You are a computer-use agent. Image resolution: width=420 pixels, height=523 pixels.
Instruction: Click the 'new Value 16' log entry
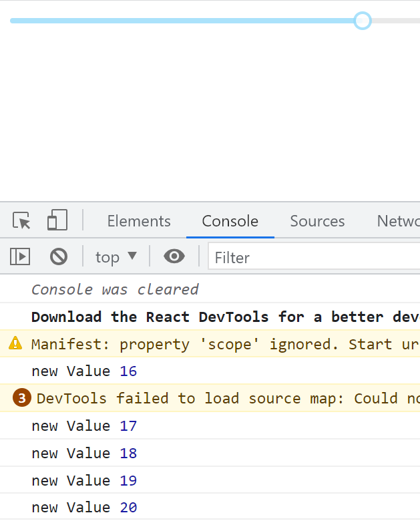tap(210, 371)
